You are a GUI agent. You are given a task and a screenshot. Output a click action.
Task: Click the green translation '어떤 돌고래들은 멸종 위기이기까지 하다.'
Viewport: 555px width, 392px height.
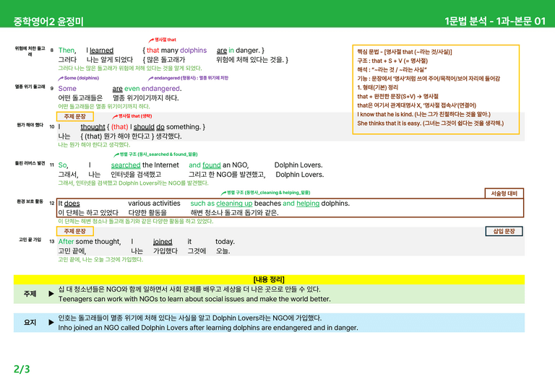(104, 106)
